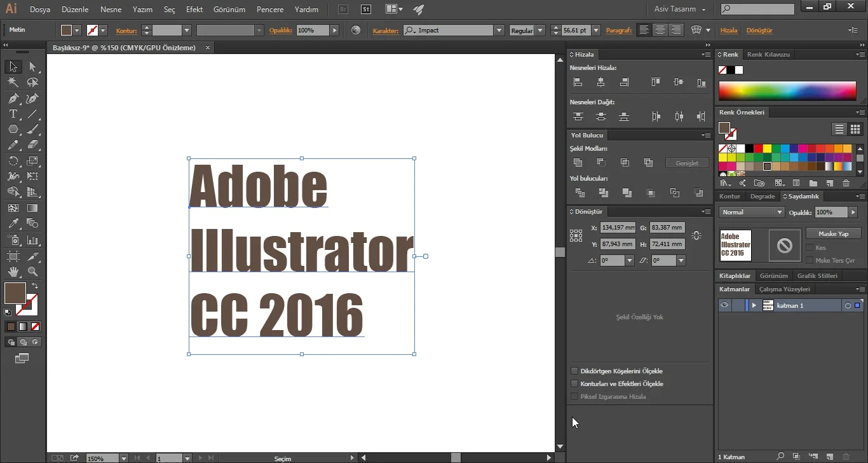Click the color spectrum bar in Renk panel
The height and width of the screenshot is (463, 868).
(x=787, y=91)
